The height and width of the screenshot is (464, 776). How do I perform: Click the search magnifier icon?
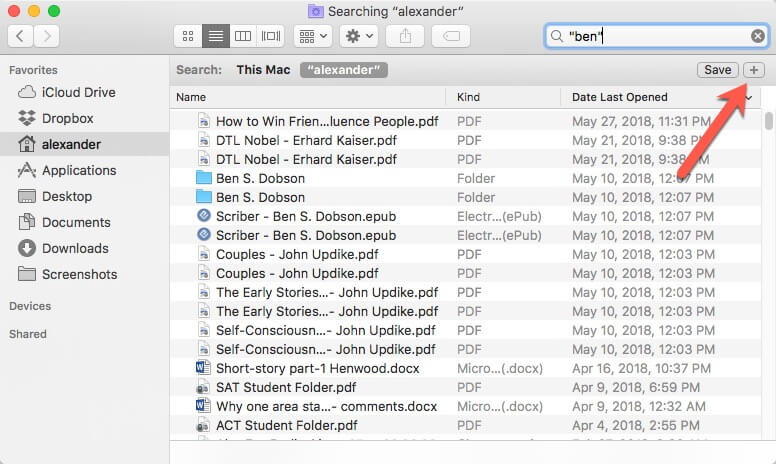[557, 36]
